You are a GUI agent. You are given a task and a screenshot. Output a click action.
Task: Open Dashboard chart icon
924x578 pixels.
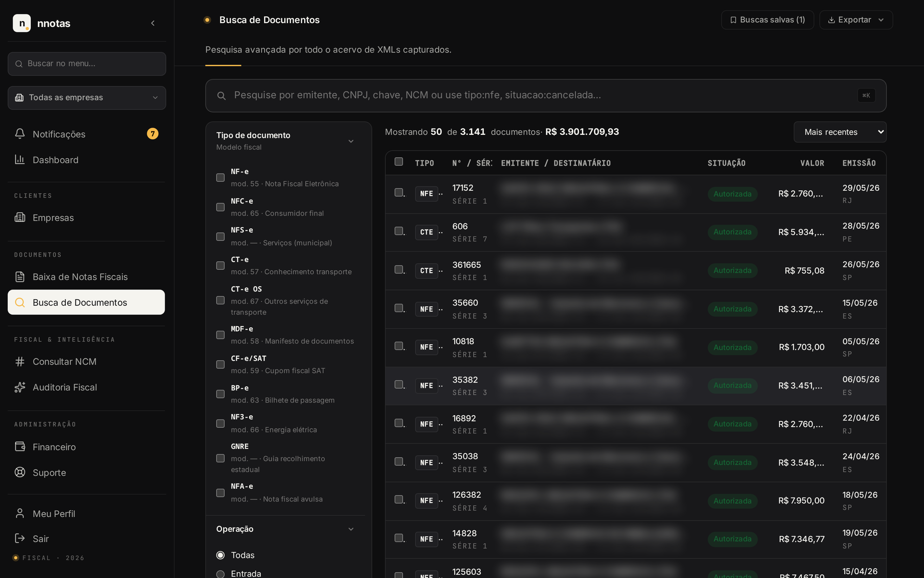click(x=20, y=159)
